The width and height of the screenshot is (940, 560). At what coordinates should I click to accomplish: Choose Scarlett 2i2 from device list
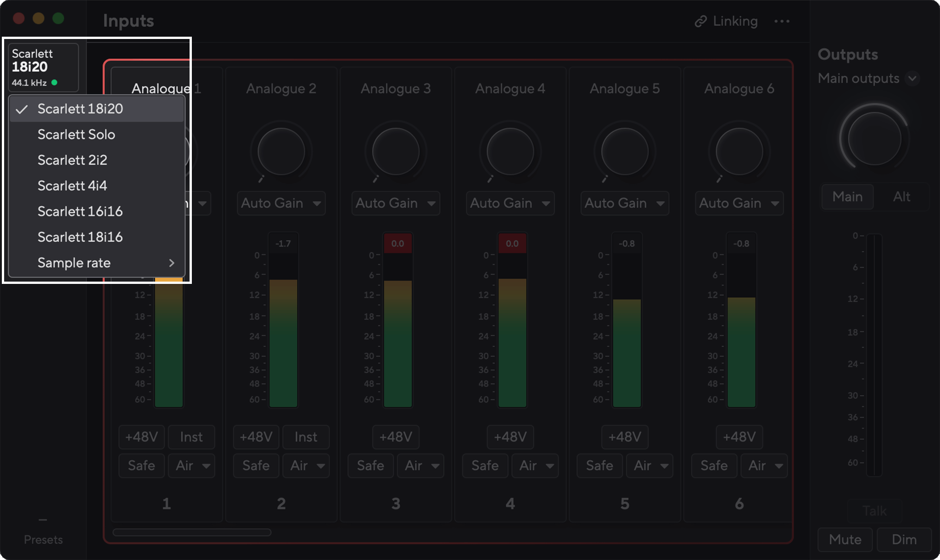(96, 160)
